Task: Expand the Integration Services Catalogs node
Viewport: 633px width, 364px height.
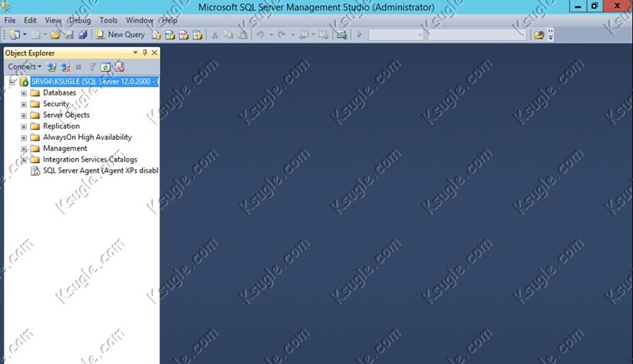Action: [x=23, y=160]
